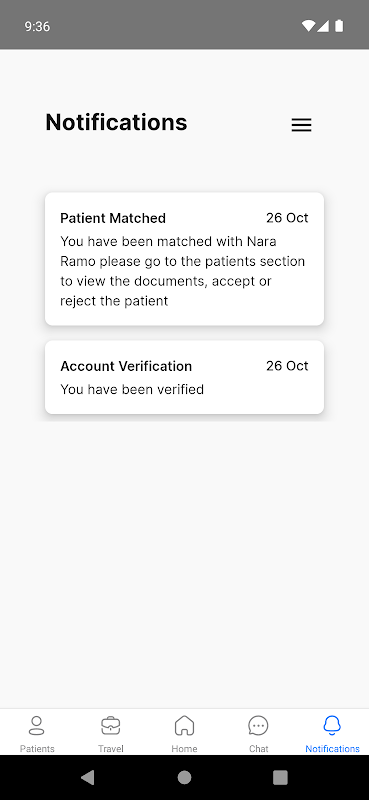Tap the Android recents square
The height and width of the screenshot is (800, 369).
(x=280, y=777)
